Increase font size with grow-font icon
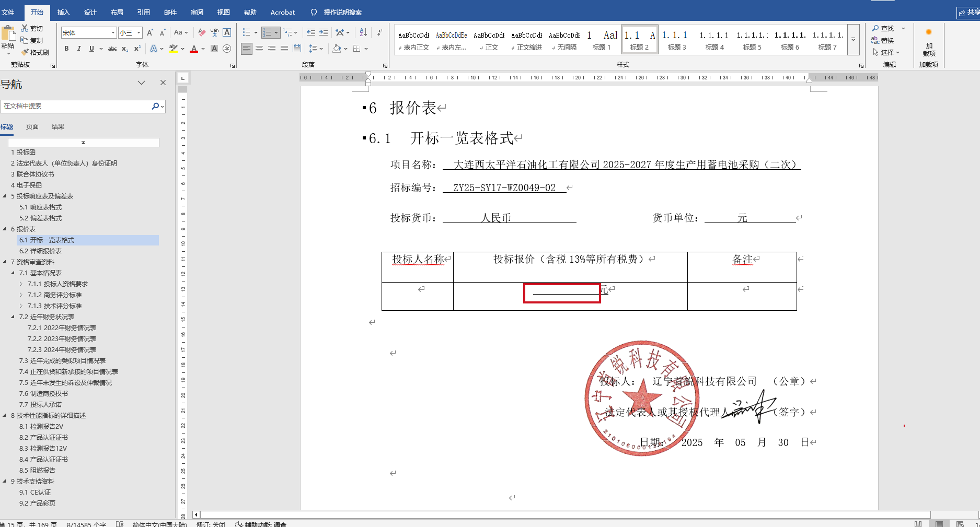Image resolution: width=980 pixels, height=527 pixels. pos(150,33)
